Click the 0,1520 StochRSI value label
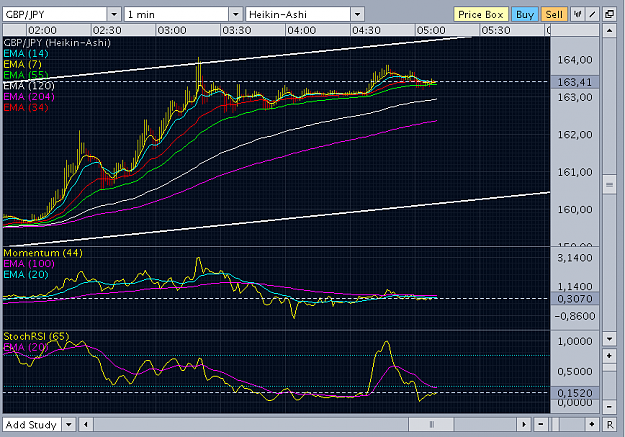Viewport: 625px width, 437px height. click(x=575, y=393)
